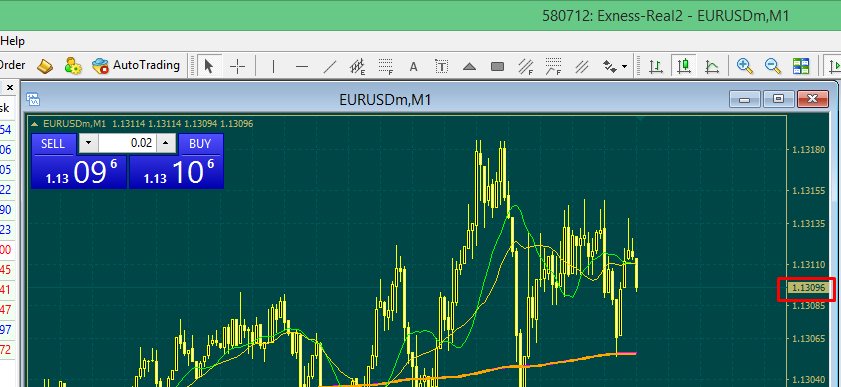Zoom in on the chart

(x=744, y=66)
